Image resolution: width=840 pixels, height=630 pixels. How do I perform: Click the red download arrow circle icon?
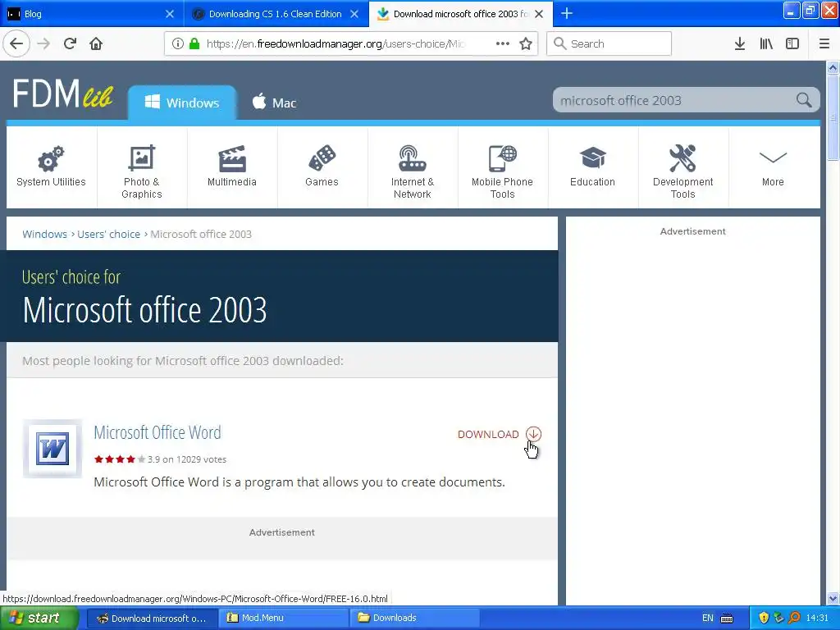[x=533, y=434]
